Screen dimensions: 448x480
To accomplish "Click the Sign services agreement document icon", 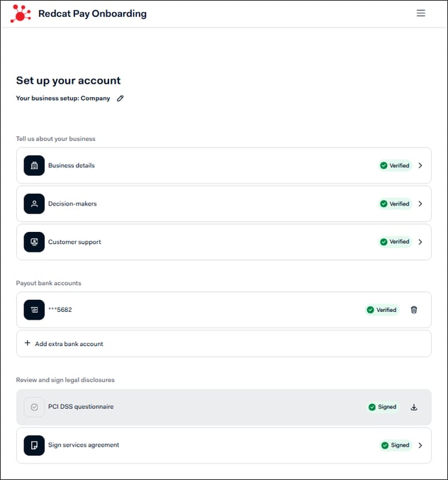I will pos(34,445).
